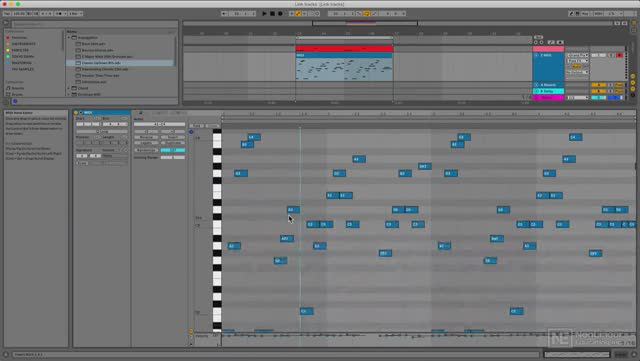Toggle the Computer MIDI Keyboard icon
Screen dimensions: 640x361
pyautogui.click(x=577, y=13)
